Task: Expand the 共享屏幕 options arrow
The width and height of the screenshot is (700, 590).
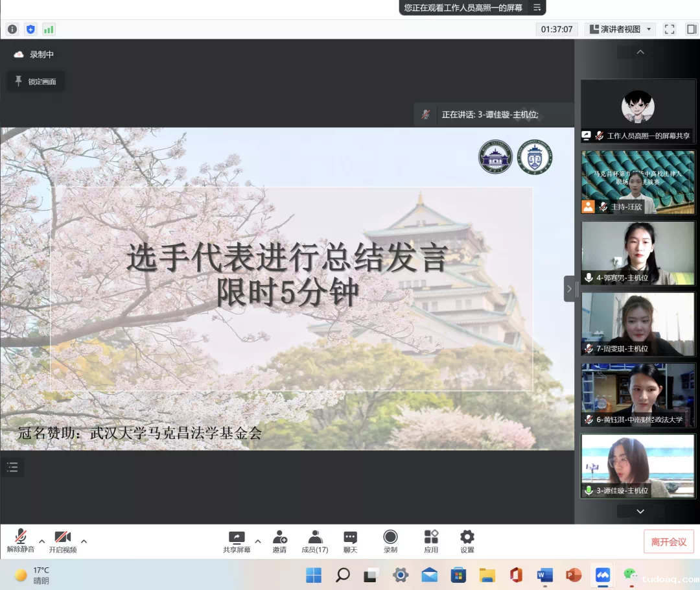Action: 258,541
